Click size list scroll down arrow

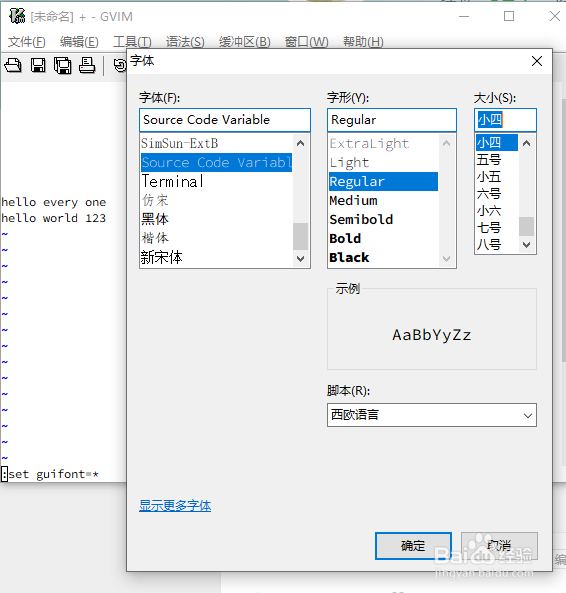(x=526, y=245)
